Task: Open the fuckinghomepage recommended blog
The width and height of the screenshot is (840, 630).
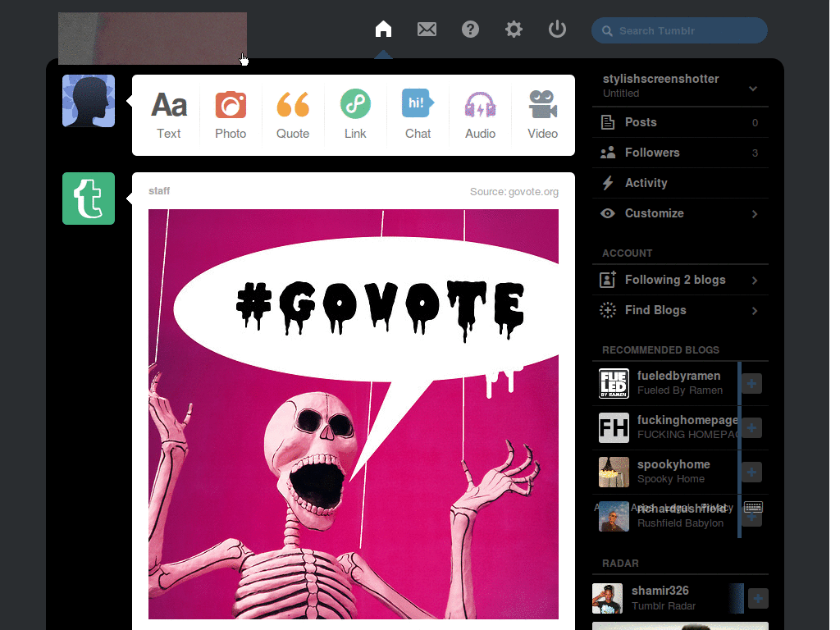Action: pyautogui.click(x=687, y=420)
